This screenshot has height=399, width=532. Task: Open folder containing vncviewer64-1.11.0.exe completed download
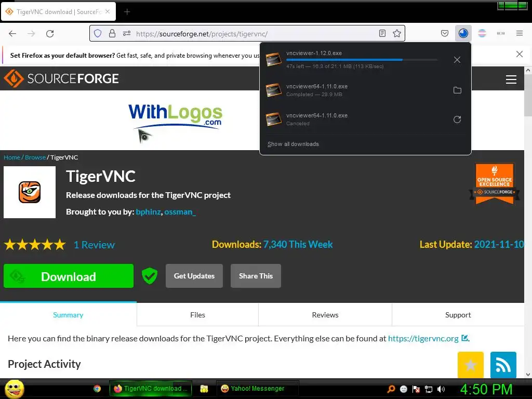pos(457,90)
